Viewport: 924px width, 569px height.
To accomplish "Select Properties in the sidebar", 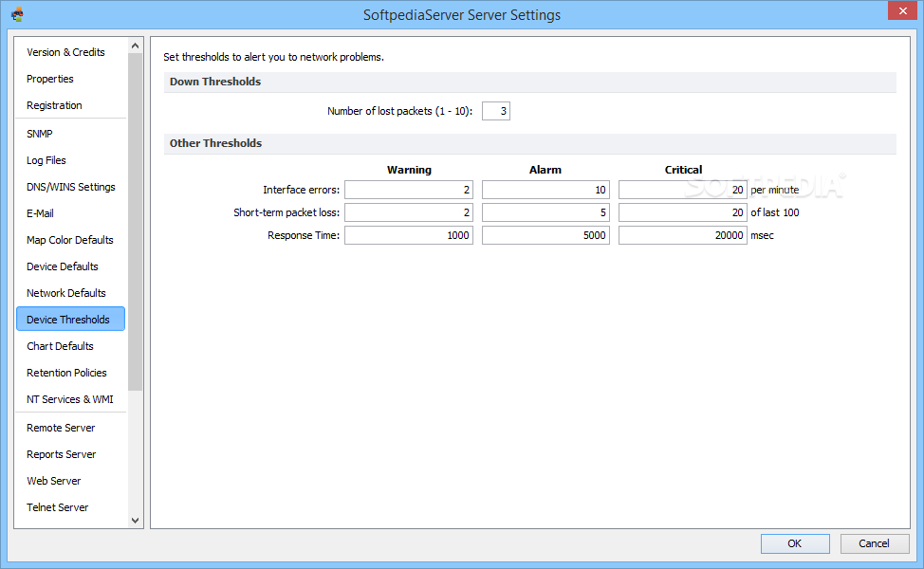I will tap(50, 79).
